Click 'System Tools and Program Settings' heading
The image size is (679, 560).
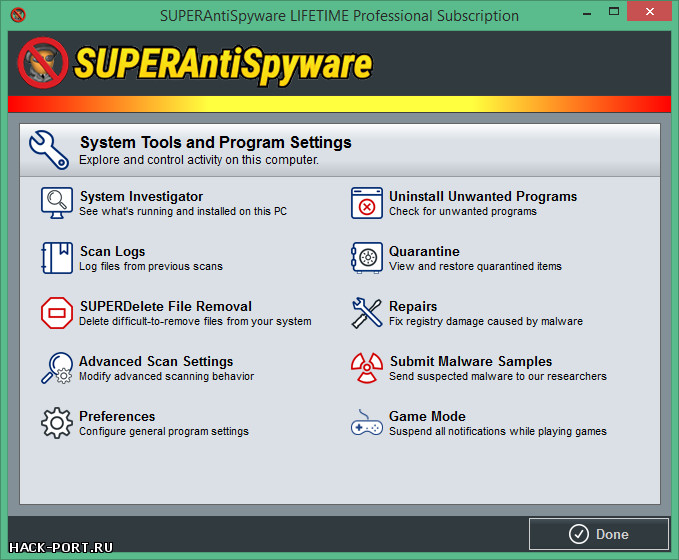coord(216,142)
